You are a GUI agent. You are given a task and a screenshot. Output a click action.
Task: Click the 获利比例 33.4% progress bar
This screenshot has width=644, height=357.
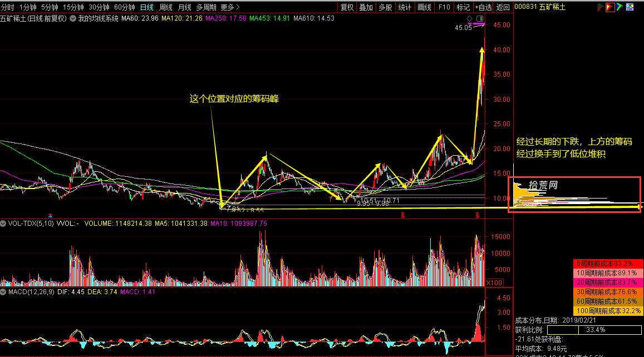(594, 330)
